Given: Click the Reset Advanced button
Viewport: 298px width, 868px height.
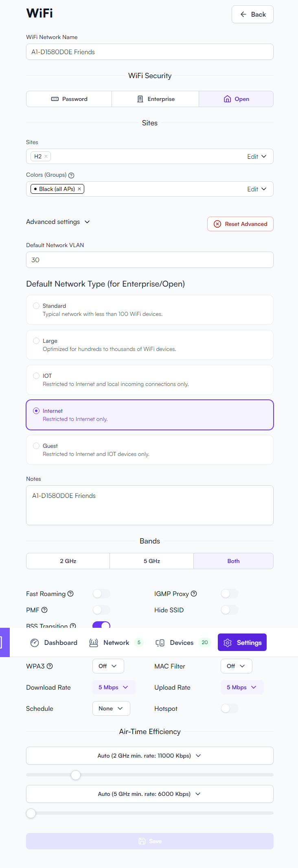Looking at the screenshot, I should pyautogui.click(x=240, y=224).
